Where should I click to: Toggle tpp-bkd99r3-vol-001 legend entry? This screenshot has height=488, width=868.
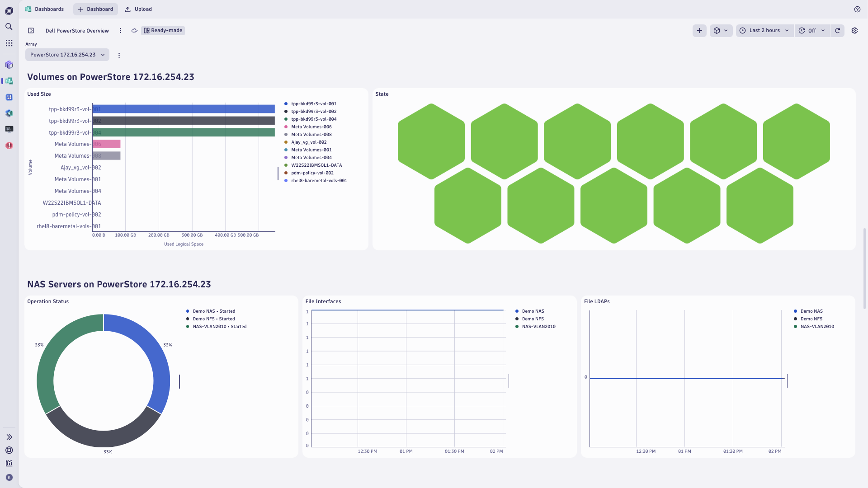311,104
